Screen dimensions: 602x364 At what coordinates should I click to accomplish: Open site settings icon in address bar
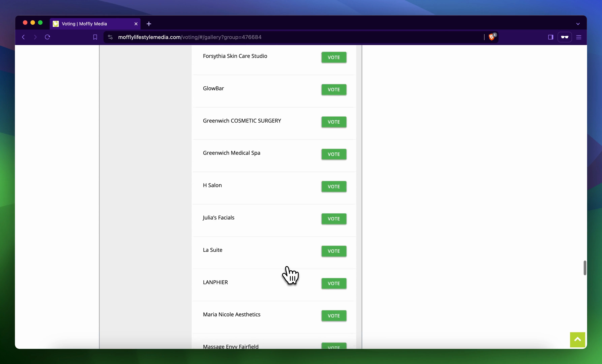click(x=110, y=37)
